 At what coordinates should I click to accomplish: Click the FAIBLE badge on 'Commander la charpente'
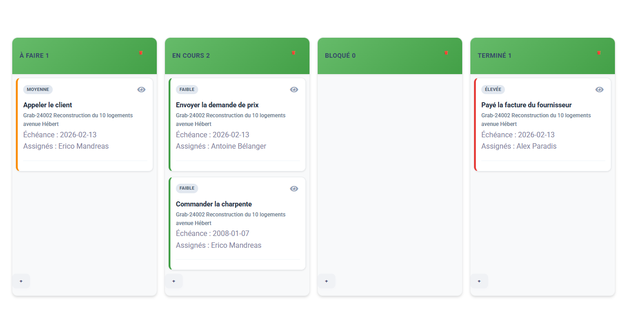187,188
